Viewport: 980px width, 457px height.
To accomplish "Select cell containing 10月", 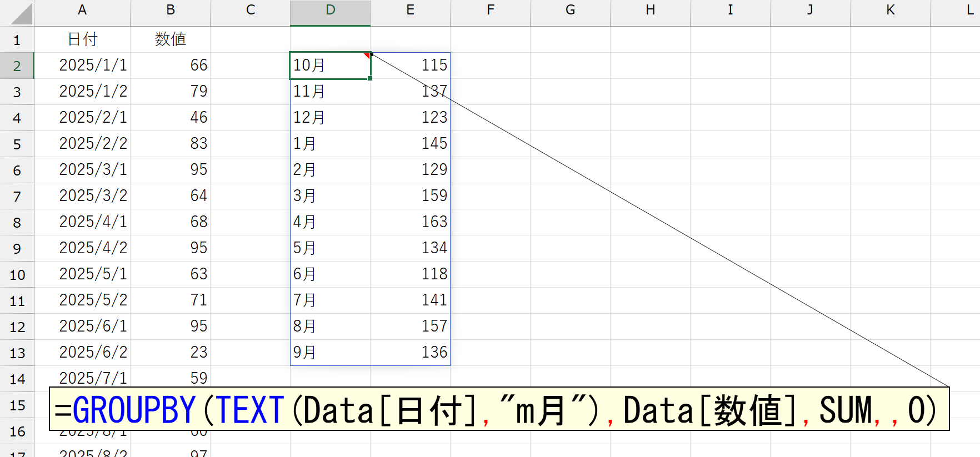I will coord(330,66).
